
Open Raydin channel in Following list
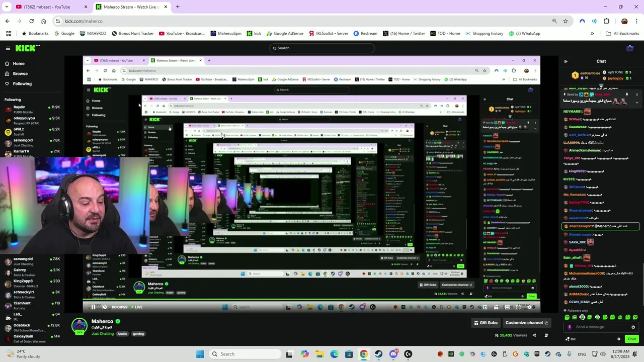pos(32,109)
